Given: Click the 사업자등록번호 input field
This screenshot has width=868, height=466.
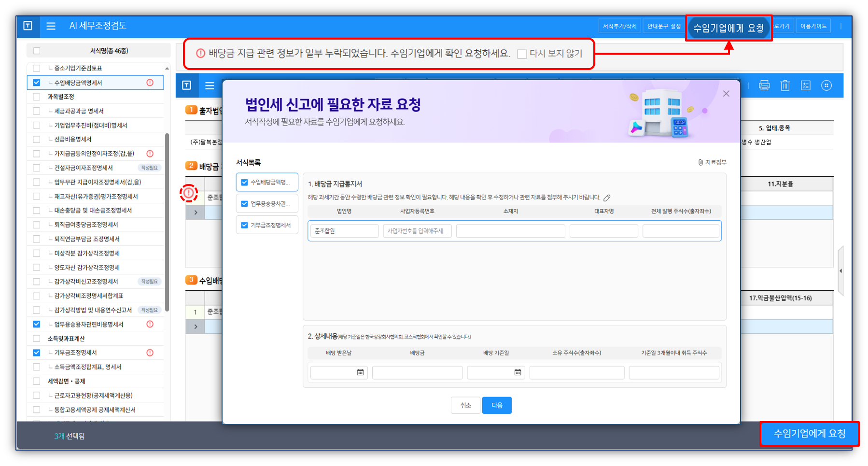Looking at the screenshot, I should (417, 231).
